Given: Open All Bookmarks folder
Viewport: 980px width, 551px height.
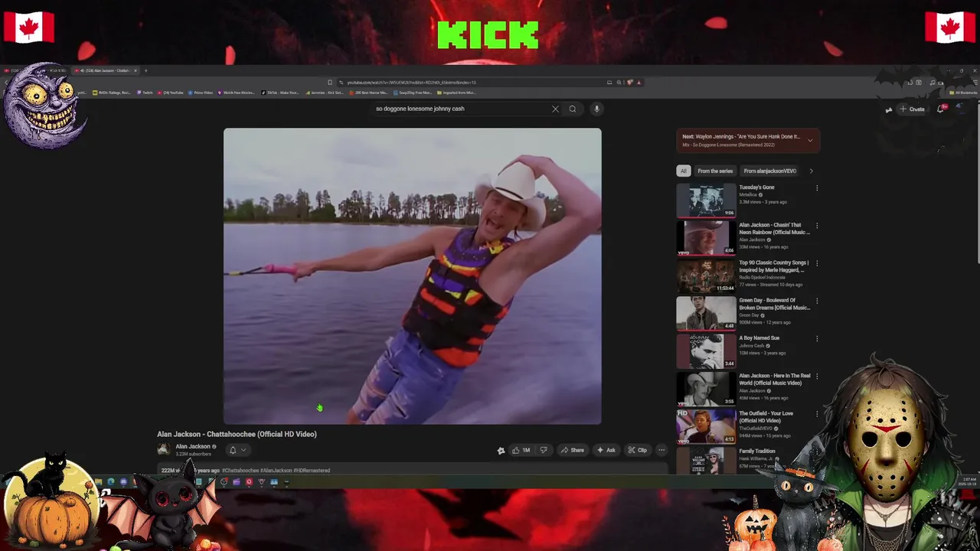Looking at the screenshot, I should [x=962, y=93].
